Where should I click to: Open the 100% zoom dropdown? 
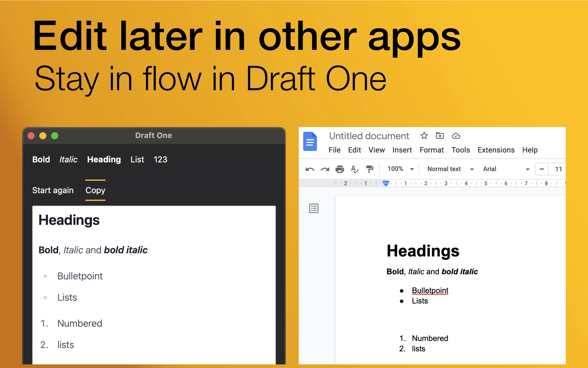click(x=400, y=169)
